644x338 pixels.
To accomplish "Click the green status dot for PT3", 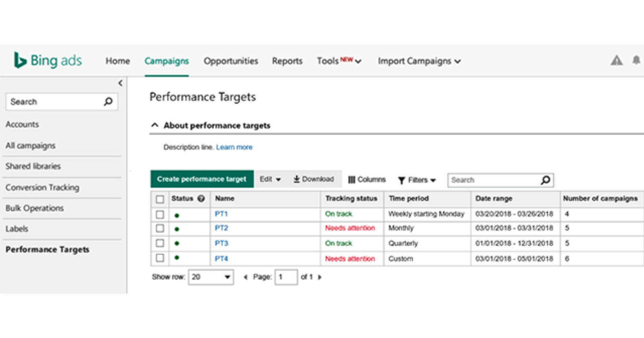I will pos(177,243).
